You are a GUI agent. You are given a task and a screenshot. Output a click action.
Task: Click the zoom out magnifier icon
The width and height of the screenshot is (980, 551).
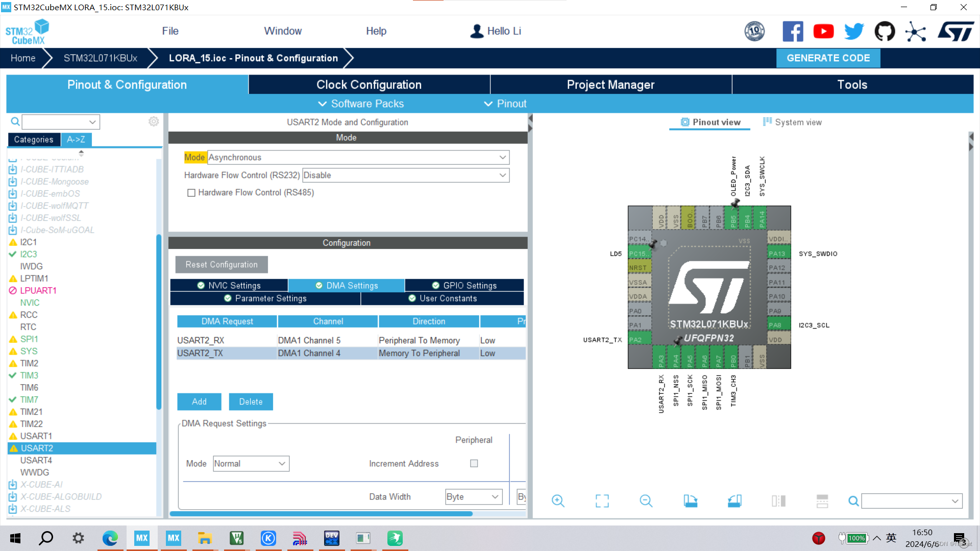pyautogui.click(x=646, y=500)
